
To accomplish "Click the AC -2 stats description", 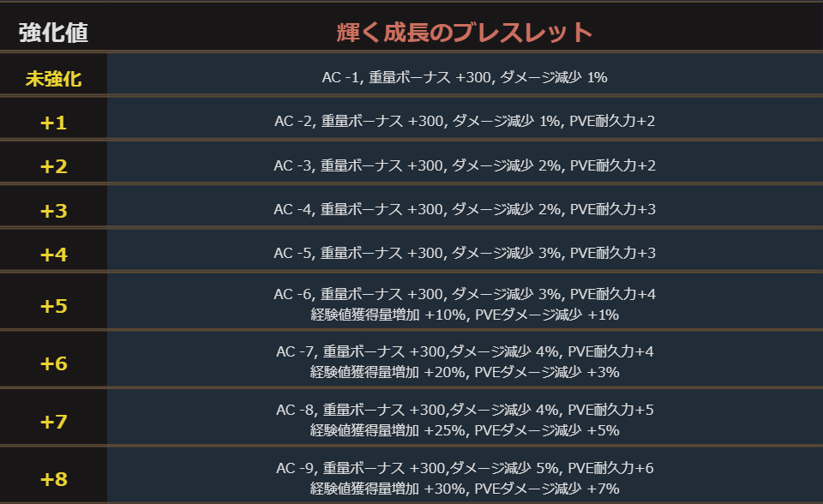I will pos(464,122).
